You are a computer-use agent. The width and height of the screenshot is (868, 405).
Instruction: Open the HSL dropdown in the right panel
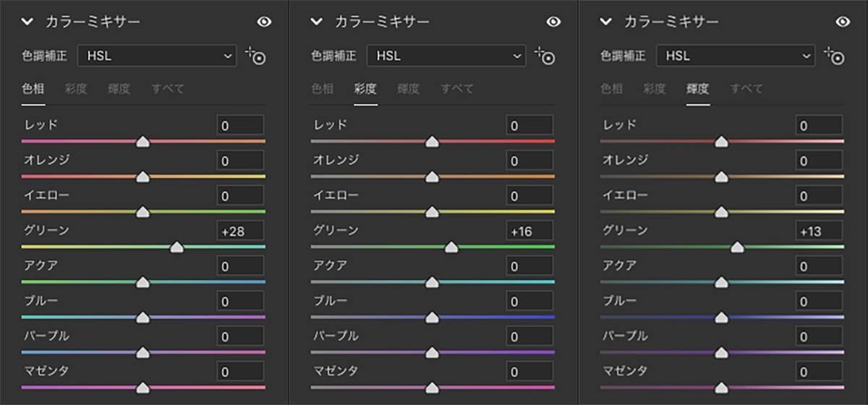tap(736, 55)
